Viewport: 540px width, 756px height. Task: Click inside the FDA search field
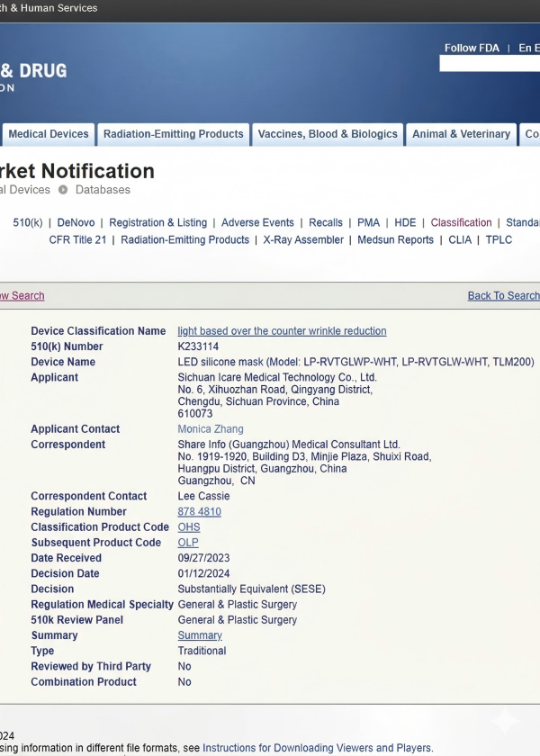[489, 64]
